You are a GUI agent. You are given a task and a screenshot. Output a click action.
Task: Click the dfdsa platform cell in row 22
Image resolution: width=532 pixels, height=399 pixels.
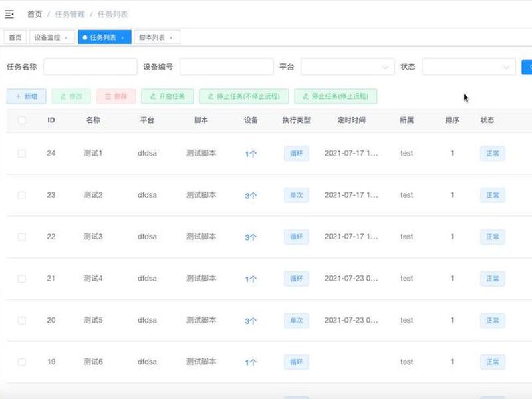pos(147,237)
